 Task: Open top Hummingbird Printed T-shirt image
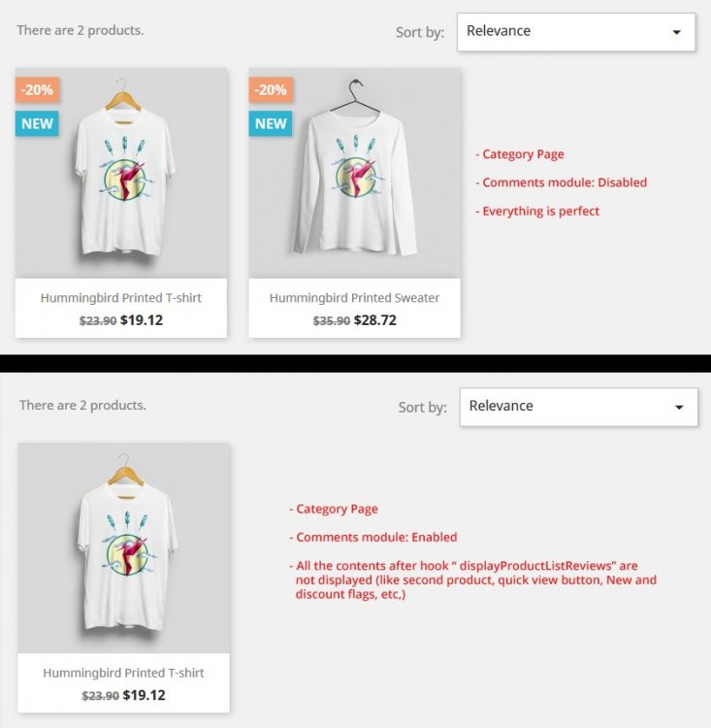coord(121,173)
